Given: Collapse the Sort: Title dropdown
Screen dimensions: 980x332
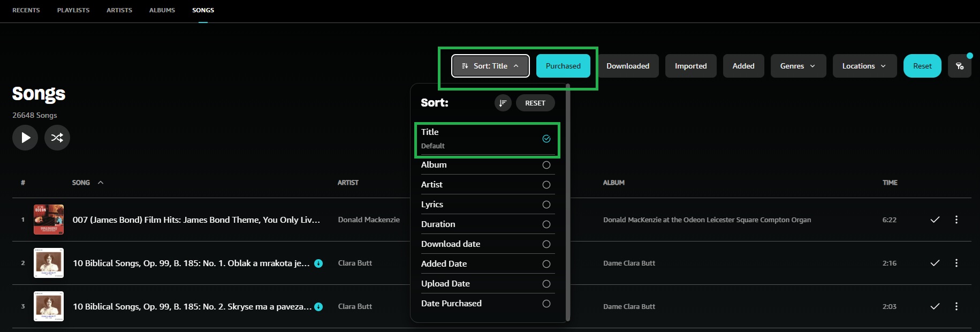Looking at the screenshot, I should click(x=490, y=66).
